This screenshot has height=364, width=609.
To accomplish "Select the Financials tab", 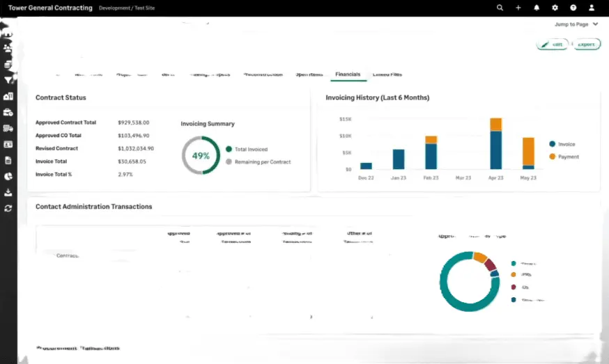I will (x=348, y=74).
